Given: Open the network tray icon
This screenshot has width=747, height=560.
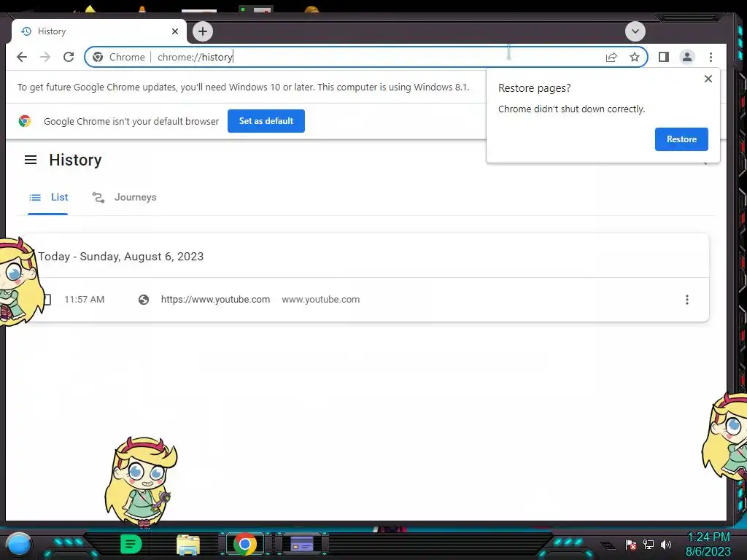Looking at the screenshot, I should (x=649, y=544).
